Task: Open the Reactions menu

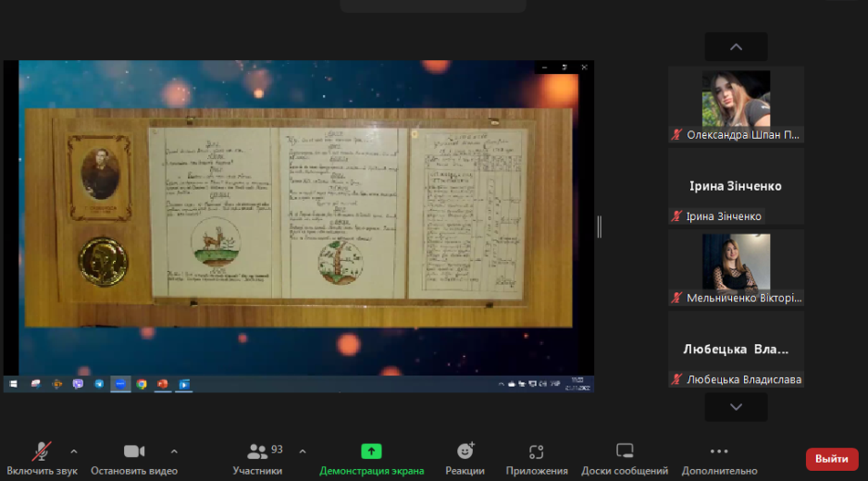Action: pos(465,458)
